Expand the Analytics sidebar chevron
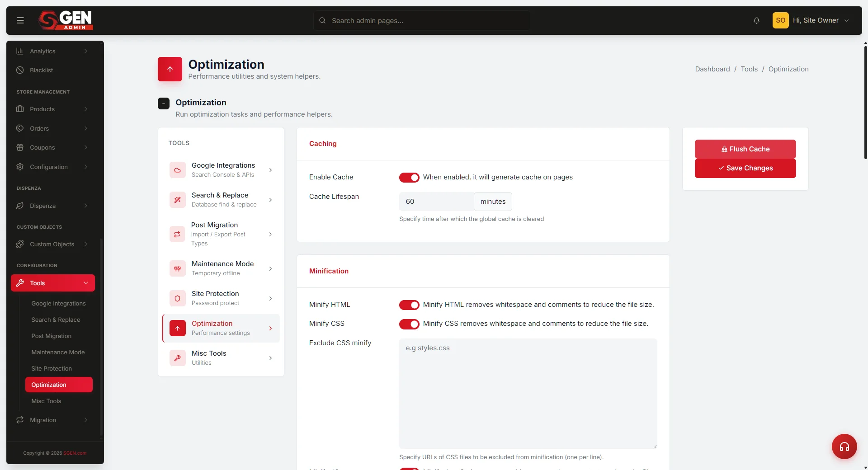868x470 pixels. [86, 51]
